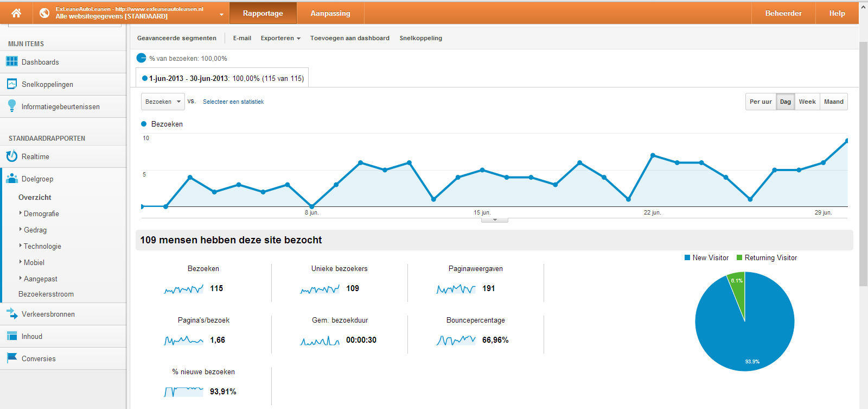Click the 00:00:30 duration value
The image size is (868, 409).
coord(361,340)
